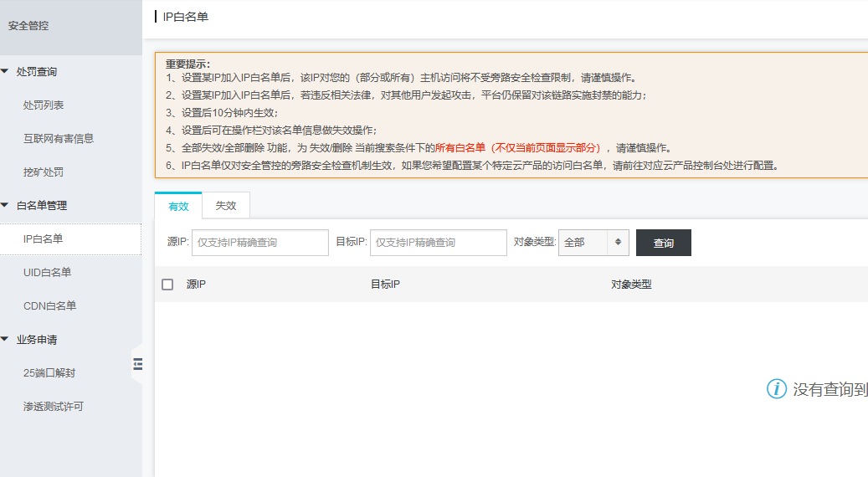This screenshot has width=868, height=477.
Task: Click the IP白名单 page heading
Action: click(186, 17)
